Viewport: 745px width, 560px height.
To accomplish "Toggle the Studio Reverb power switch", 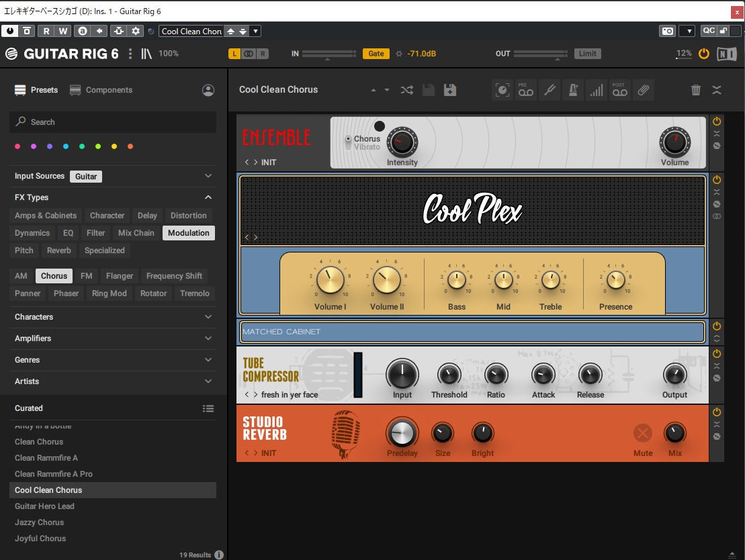I will tap(717, 412).
